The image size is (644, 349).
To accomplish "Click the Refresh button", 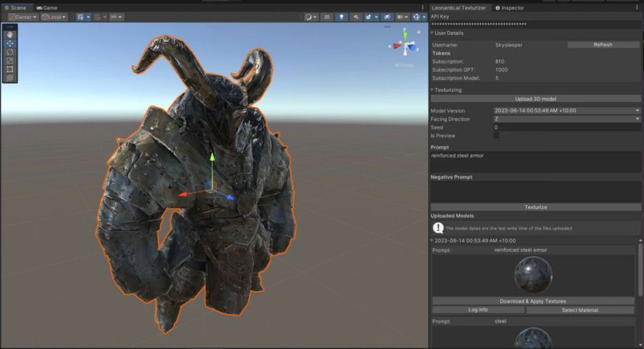I will tap(603, 45).
